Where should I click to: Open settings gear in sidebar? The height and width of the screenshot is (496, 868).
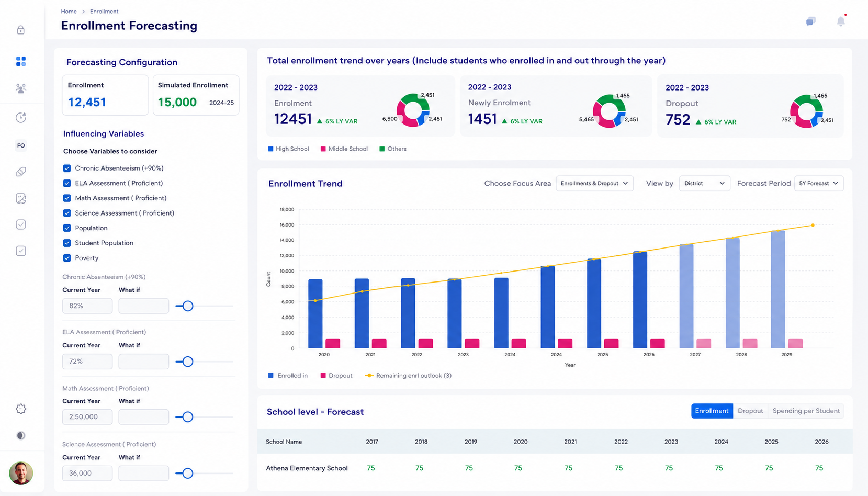tap(21, 409)
